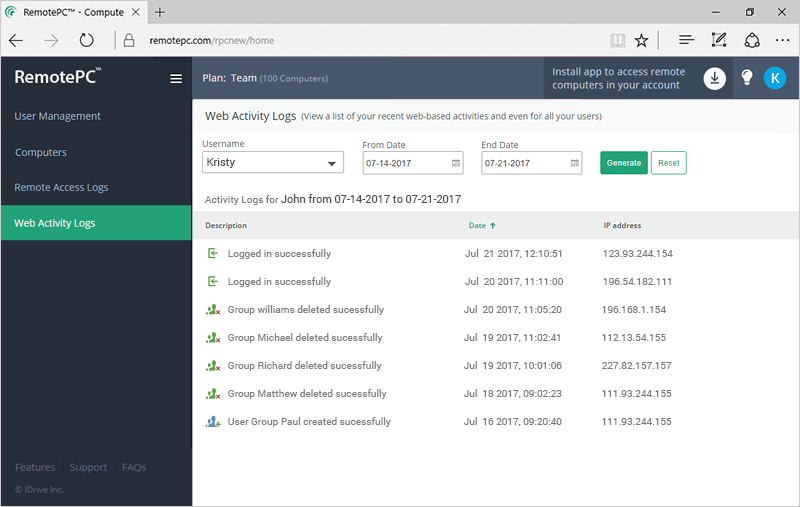Click group deleted icon for Richard row
The width and height of the screenshot is (800, 507).
(213, 365)
